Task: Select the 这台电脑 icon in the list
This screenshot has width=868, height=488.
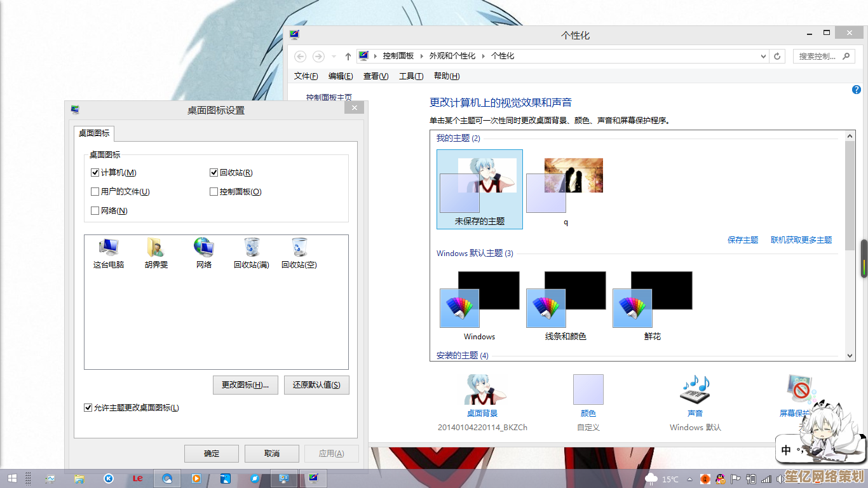Action: click(x=108, y=248)
